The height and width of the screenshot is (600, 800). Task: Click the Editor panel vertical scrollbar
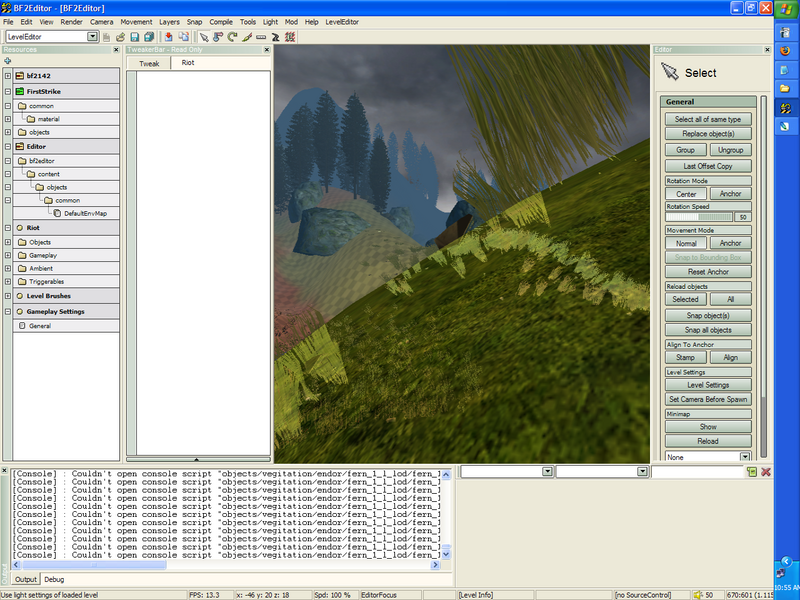[763, 277]
